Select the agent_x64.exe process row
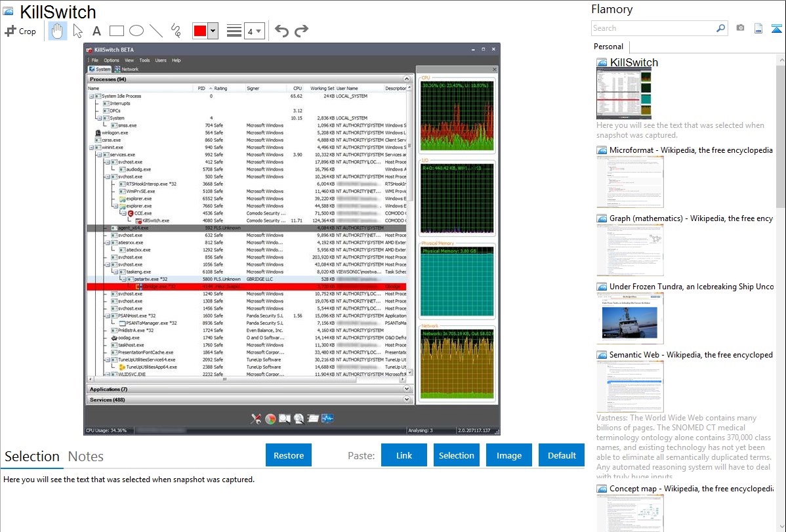The width and height of the screenshot is (786, 532). (247, 228)
